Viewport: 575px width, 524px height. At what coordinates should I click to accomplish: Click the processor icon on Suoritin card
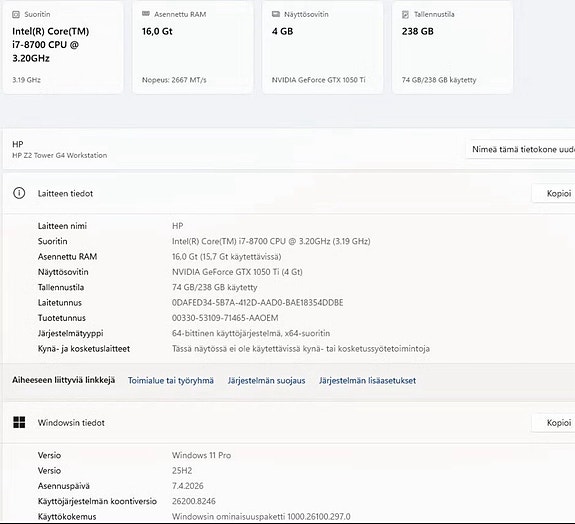pyautogui.click(x=16, y=14)
